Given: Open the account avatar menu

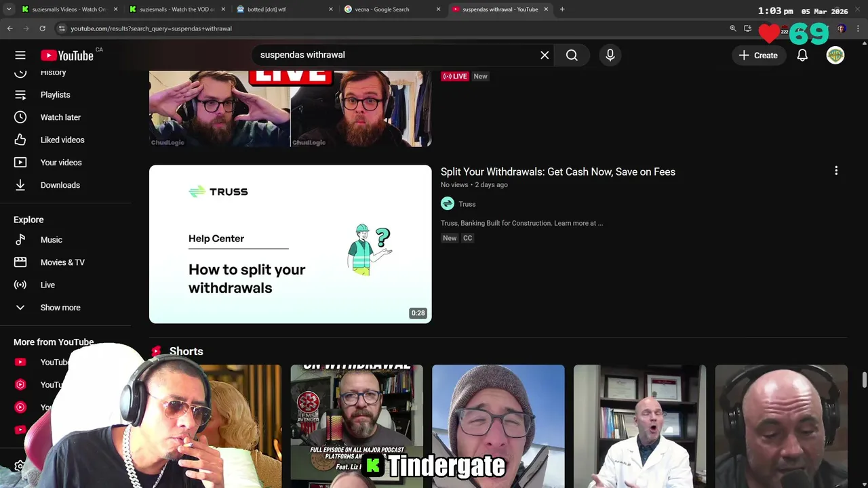Looking at the screenshot, I should click(x=835, y=56).
